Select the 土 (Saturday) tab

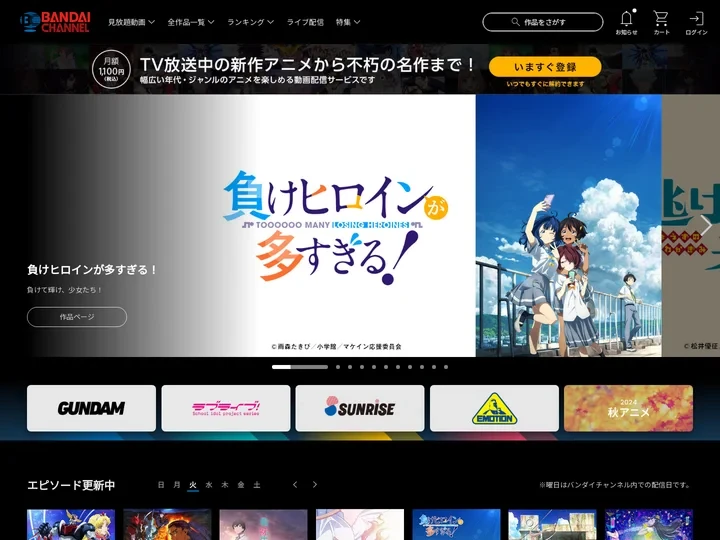257,485
